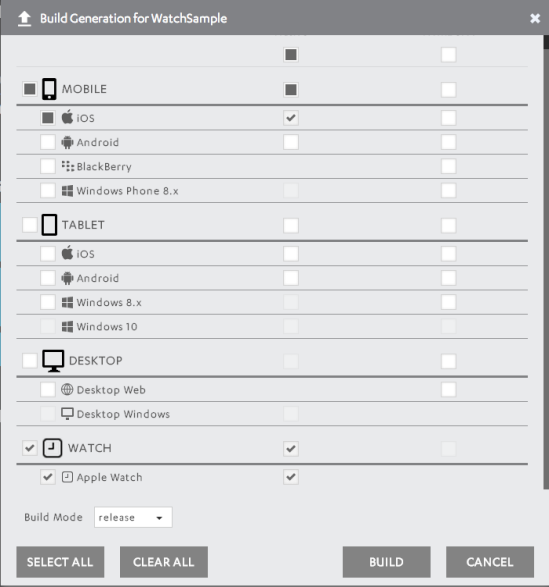Click the upload arrow icon in title bar

[x=24, y=19]
